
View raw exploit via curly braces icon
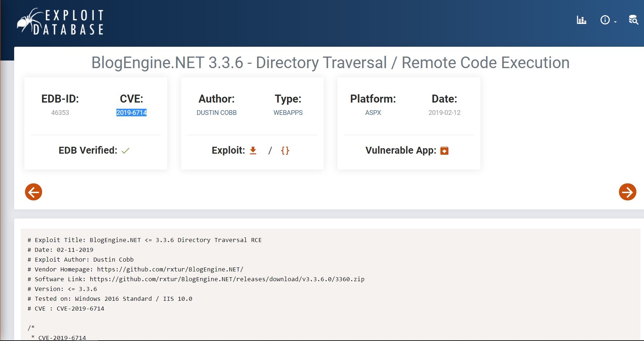[x=285, y=150]
